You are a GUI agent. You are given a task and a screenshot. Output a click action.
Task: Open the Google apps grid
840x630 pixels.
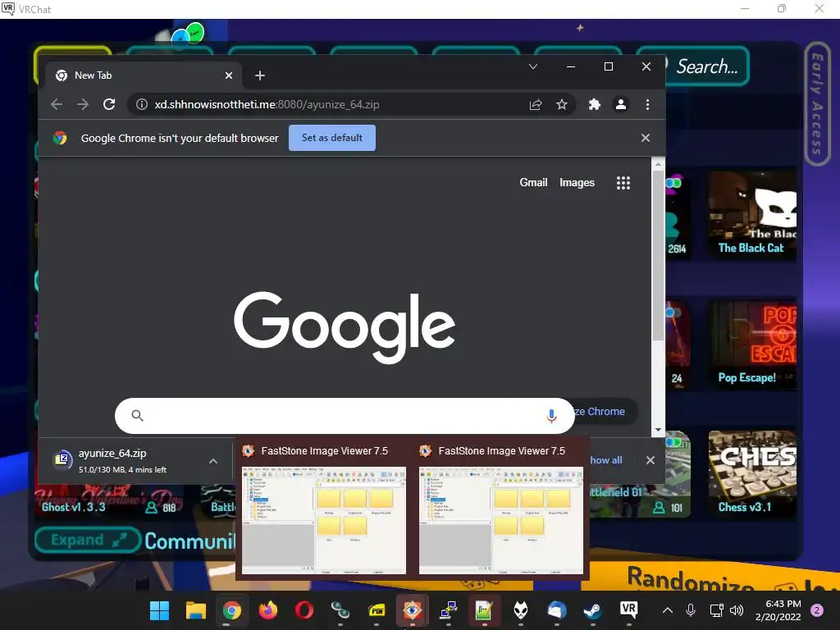pos(623,183)
